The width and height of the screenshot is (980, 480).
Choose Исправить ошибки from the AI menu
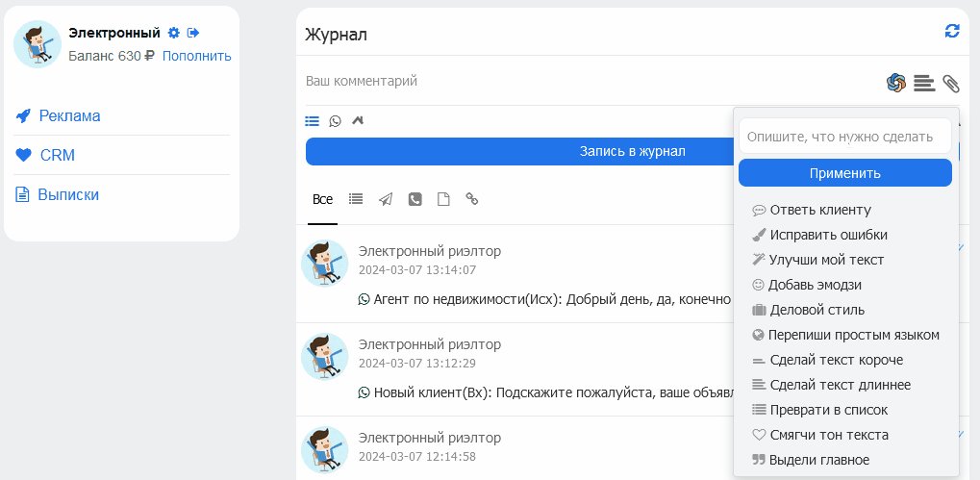[x=819, y=235]
